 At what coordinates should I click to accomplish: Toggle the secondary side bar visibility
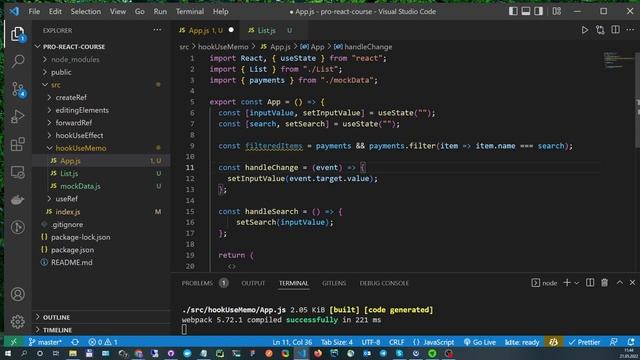(x=538, y=11)
